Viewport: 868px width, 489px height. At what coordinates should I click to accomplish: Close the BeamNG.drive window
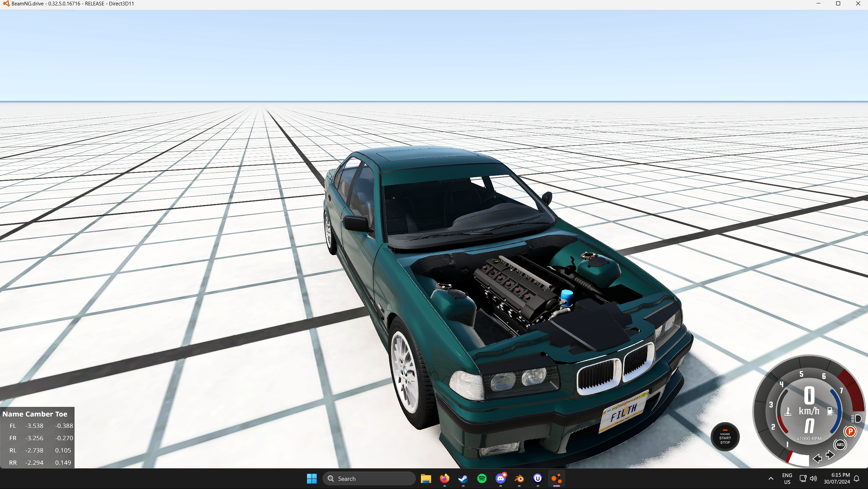tap(858, 4)
